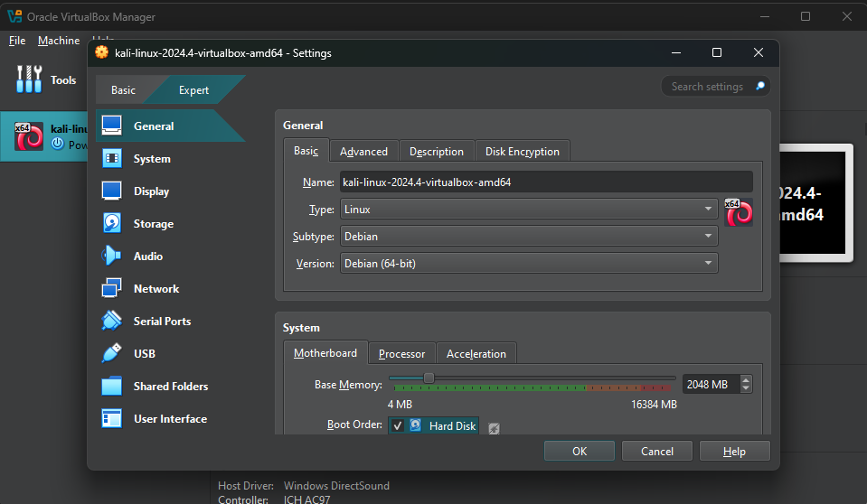
Task: Click the 'Windows DirectSound' host driver value
Action: pyautogui.click(x=336, y=486)
